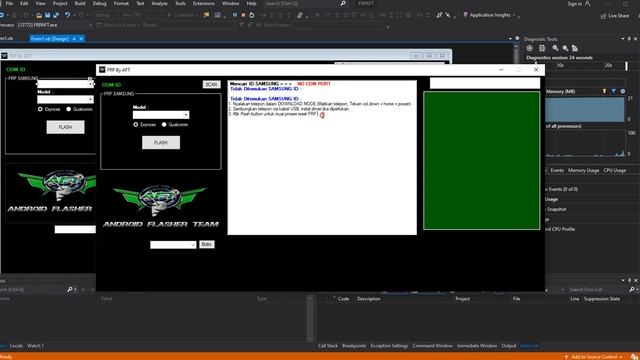Click the Reset View icon in Diagnostic Tools
The width and height of the screenshot is (640, 360).
coord(575,48)
